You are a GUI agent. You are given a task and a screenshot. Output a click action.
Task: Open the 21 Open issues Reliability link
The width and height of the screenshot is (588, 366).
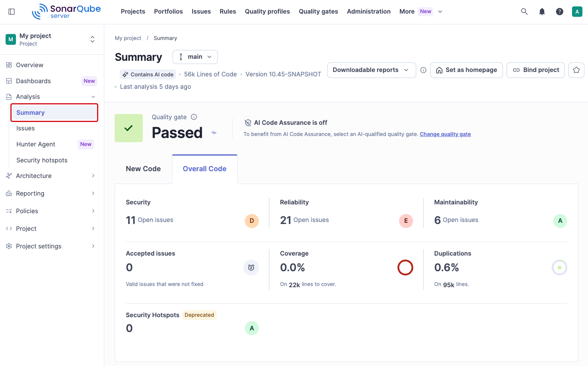(304, 220)
